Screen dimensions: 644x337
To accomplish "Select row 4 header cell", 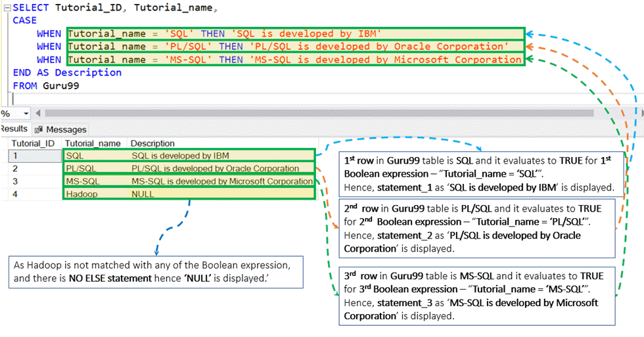I will coord(32,194).
